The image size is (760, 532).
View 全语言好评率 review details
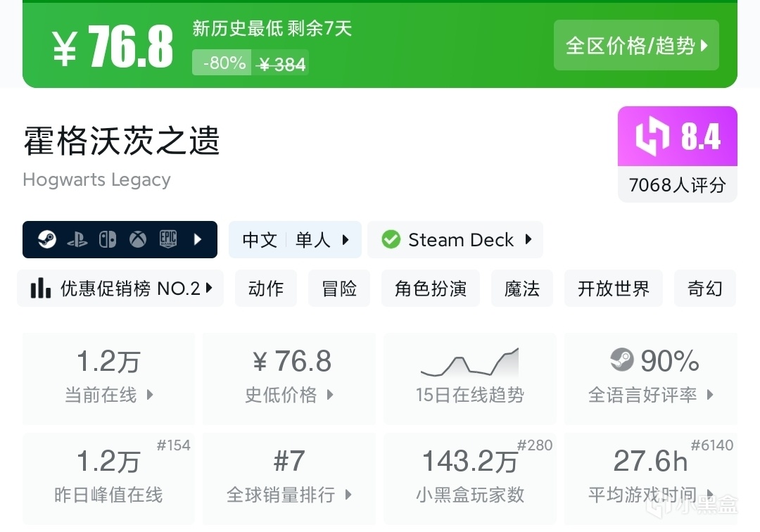click(x=650, y=379)
